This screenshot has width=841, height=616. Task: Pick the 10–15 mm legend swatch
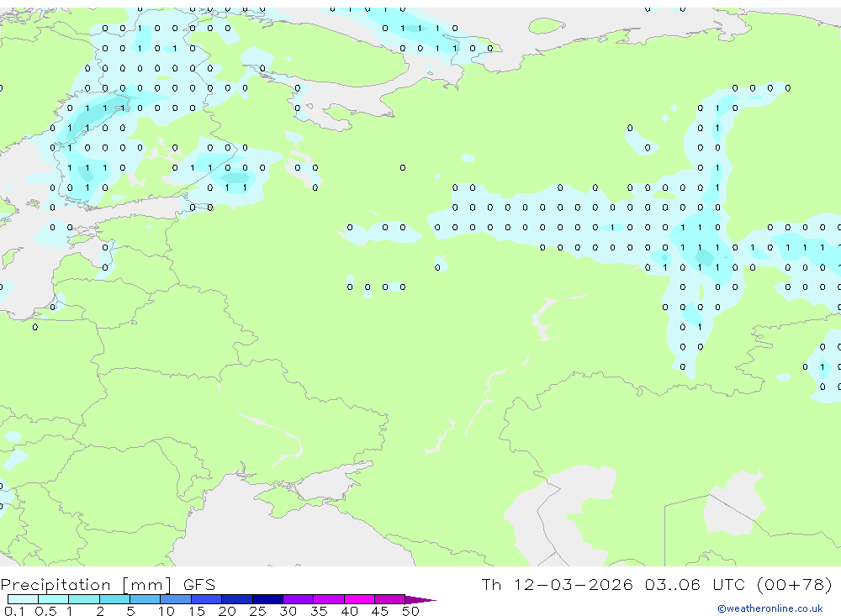coord(176,599)
